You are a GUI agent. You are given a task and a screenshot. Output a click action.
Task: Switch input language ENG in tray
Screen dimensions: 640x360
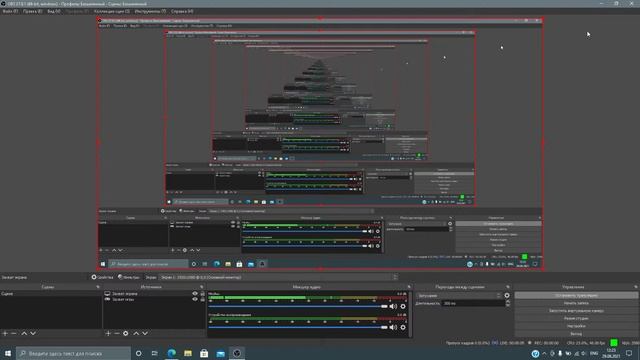[x=594, y=353]
